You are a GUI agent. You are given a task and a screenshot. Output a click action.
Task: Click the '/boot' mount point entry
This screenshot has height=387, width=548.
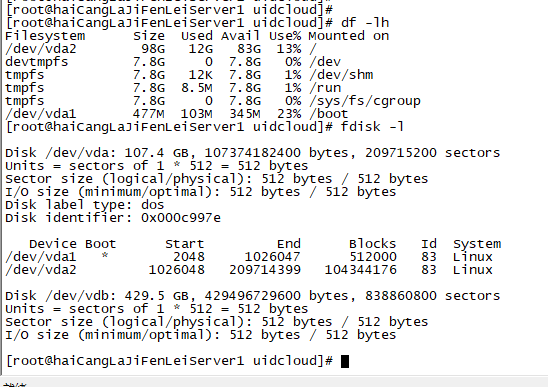pos(329,114)
